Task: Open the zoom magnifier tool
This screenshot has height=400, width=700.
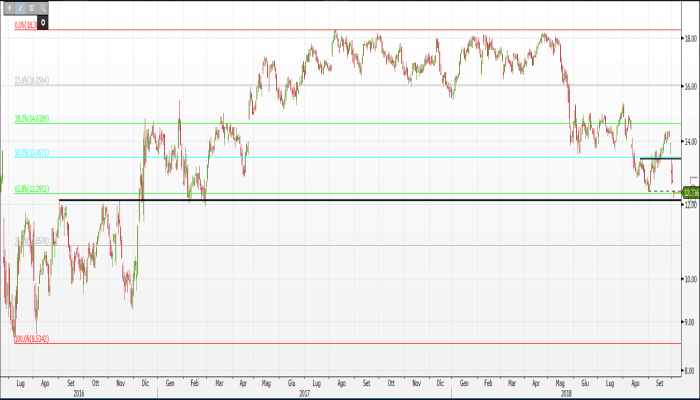Action: 44,7
